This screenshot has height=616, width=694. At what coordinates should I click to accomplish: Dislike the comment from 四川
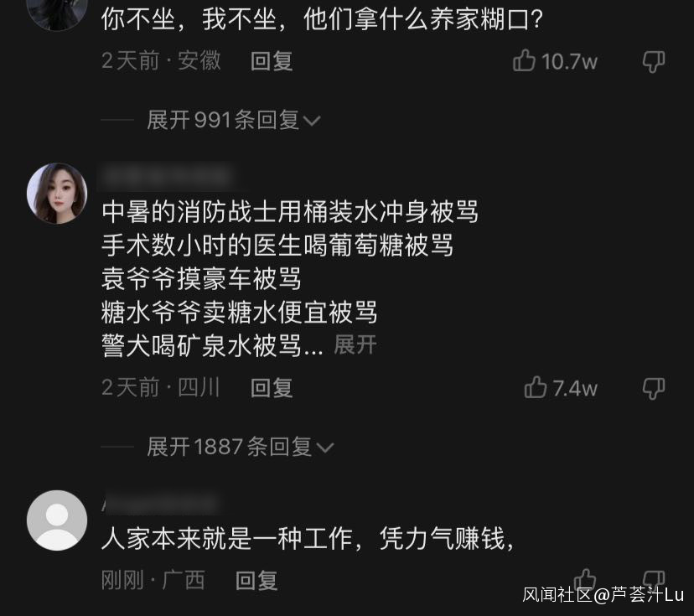tap(654, 389)
